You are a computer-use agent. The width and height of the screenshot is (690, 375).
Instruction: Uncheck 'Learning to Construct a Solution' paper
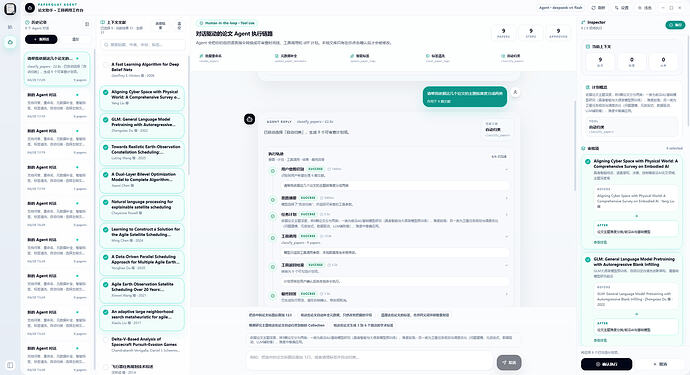[106, 229]
